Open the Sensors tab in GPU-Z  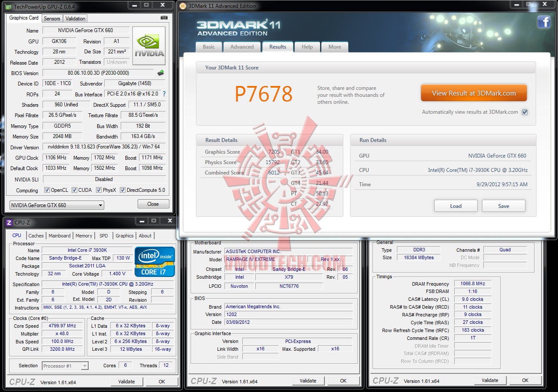(52, 19)
